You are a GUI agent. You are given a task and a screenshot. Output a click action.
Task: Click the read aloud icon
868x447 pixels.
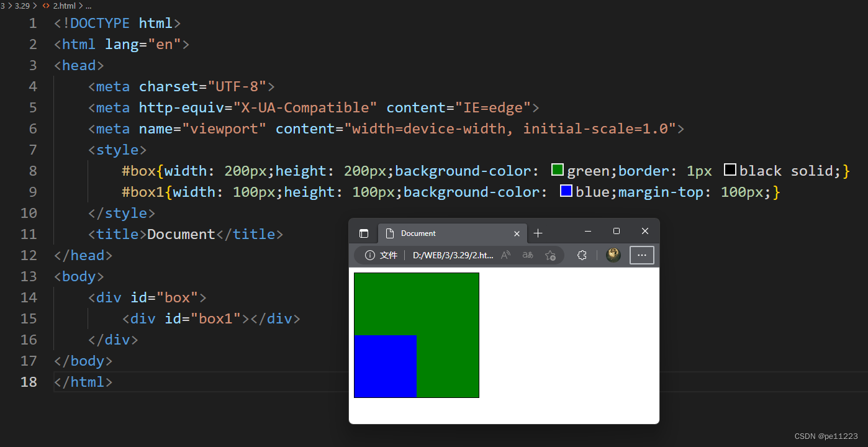click(506, 255)
